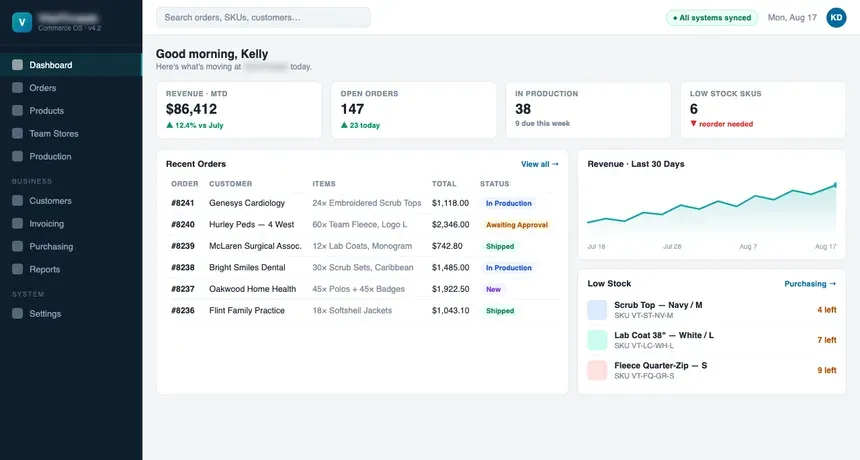Image resolution: width=860 pixels, height=460 pixels.
Task: Open the Low Stock SKUs card
Action: (x=763, y=110)
